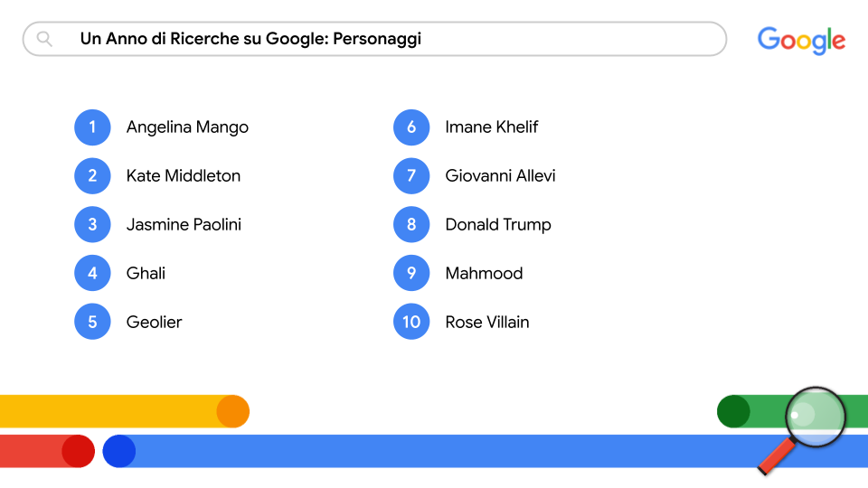Open the Donald Trump entry
868x488 pixels.
tap(498, 225)
